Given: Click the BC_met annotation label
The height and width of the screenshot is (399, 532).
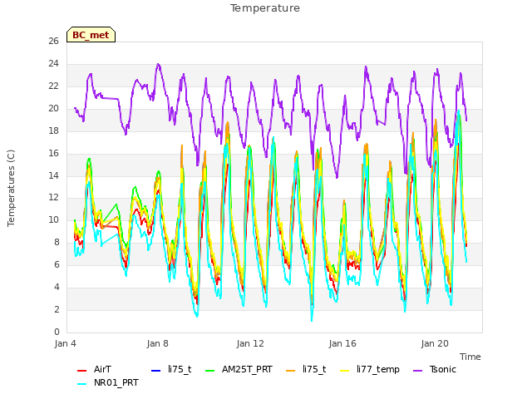Looking at the screenshot, I should pyautogui.click(x=91, y=35).
